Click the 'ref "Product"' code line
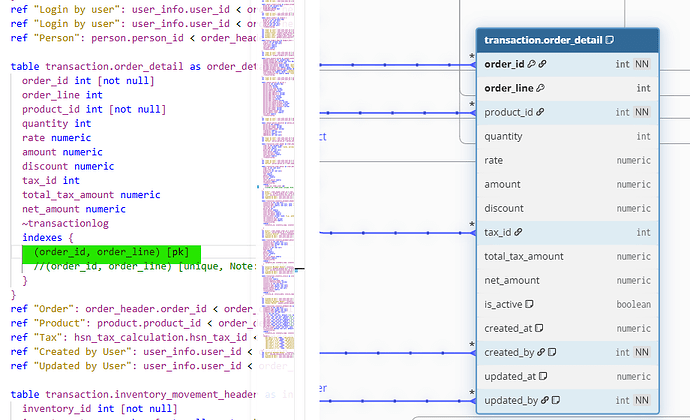This screenshot has width=690, height=420. click(x=133, y=323)
